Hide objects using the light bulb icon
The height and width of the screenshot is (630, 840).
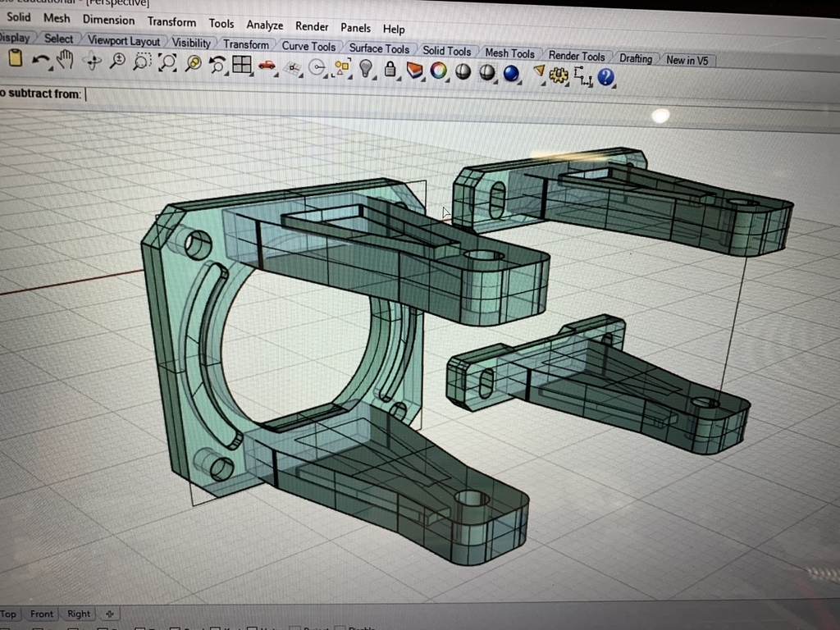pos(366,68)
